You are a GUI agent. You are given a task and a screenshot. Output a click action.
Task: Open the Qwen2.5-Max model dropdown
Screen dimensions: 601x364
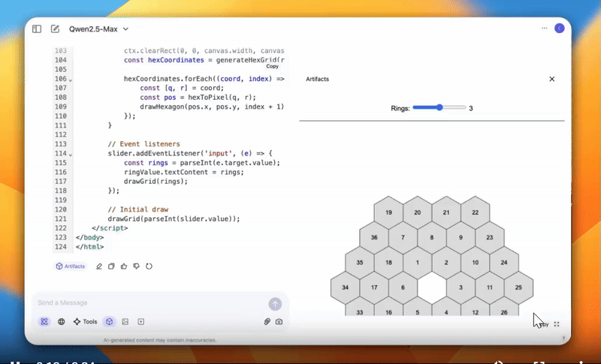(x=98, y=29)
